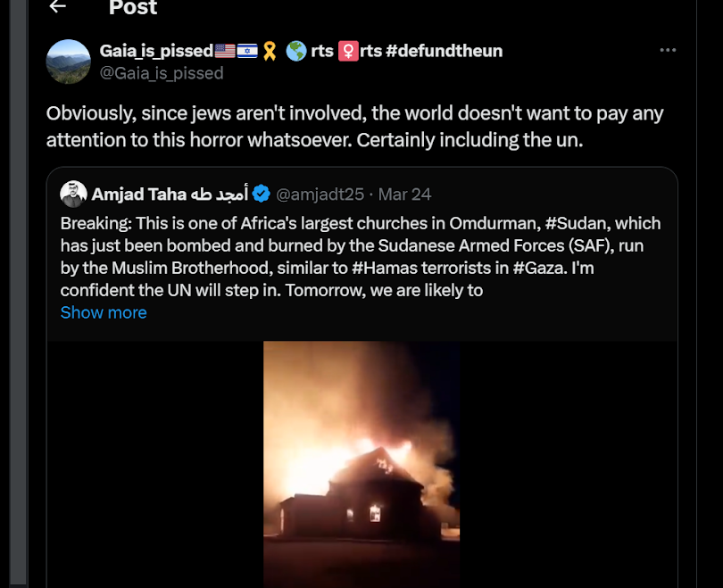Open the three-dot more options menu
This screenshot has height=588, width=723.
pyautogui.click(x=668, y=50)
